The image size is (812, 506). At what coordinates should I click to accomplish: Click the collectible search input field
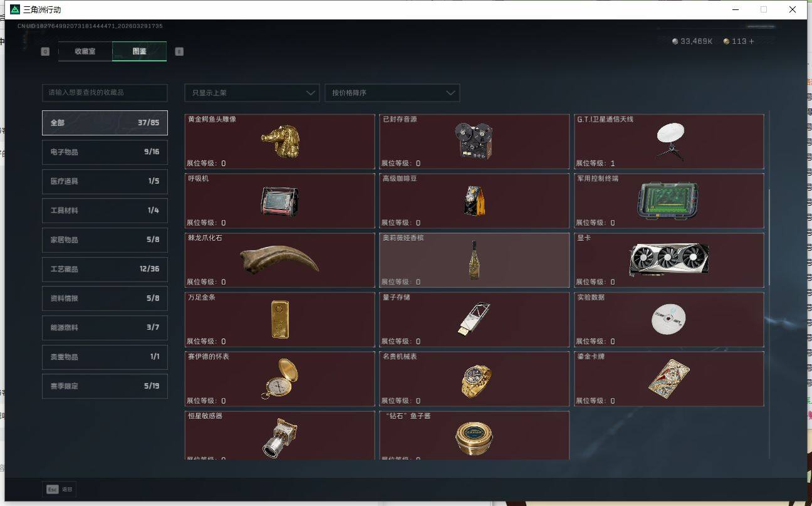point(105,93)
